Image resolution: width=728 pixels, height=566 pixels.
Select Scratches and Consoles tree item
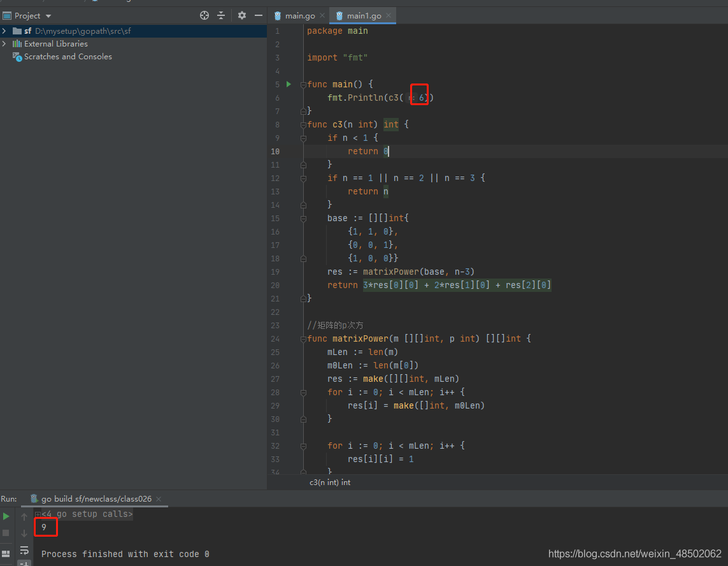point(68,57)
